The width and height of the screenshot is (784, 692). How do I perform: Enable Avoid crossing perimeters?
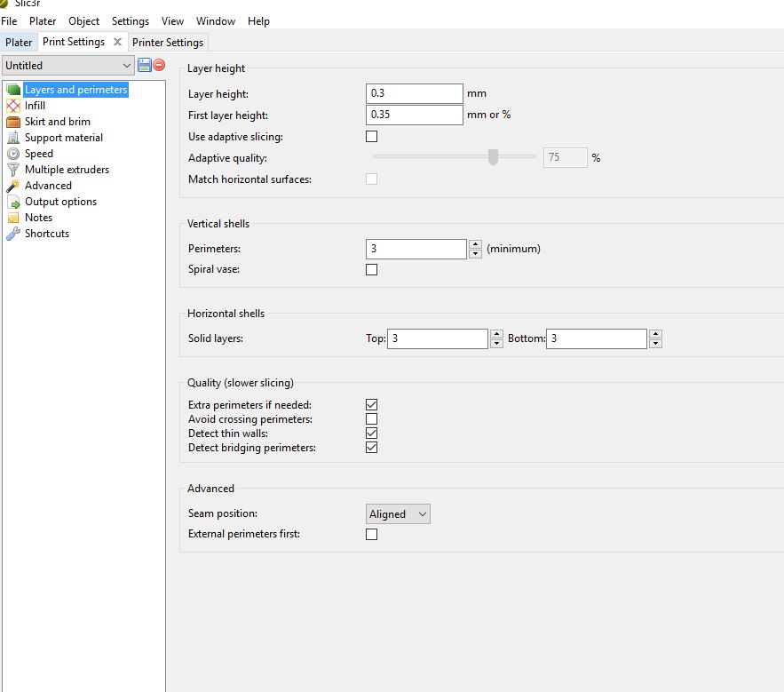coord(371,418)
